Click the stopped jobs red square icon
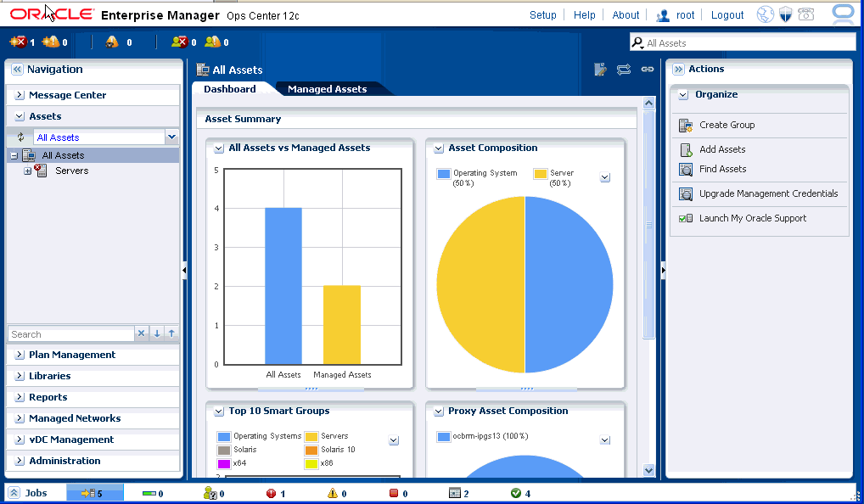Screen dimensions: 864x504 394,493
